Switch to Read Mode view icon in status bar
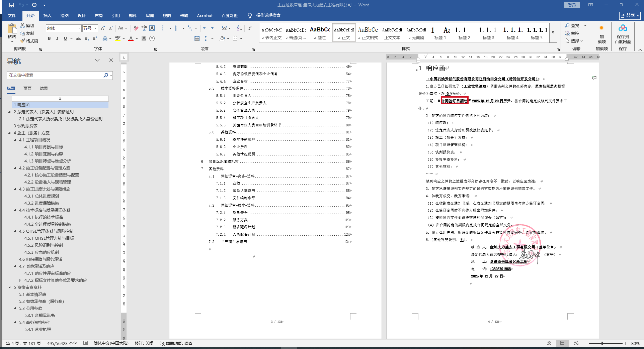Screen dimensions: 644x349 point(549,343)
